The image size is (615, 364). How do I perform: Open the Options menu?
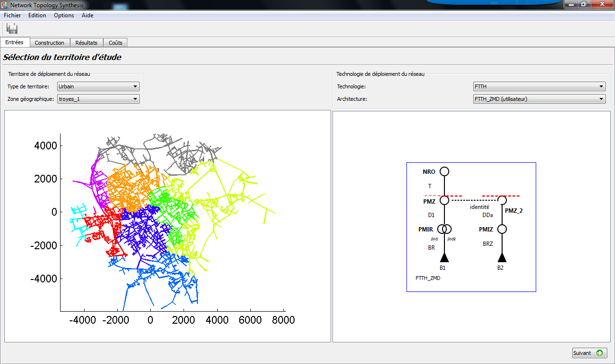(64, 15)
